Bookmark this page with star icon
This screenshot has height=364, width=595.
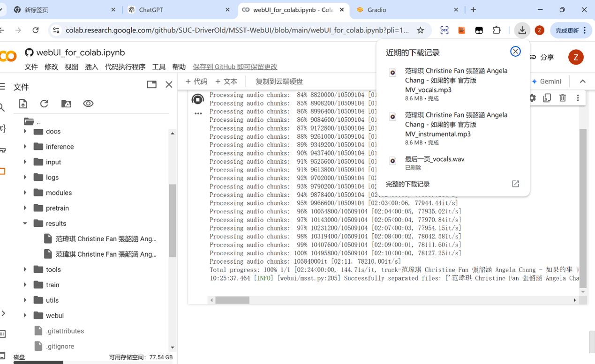[x=421, y=30]
